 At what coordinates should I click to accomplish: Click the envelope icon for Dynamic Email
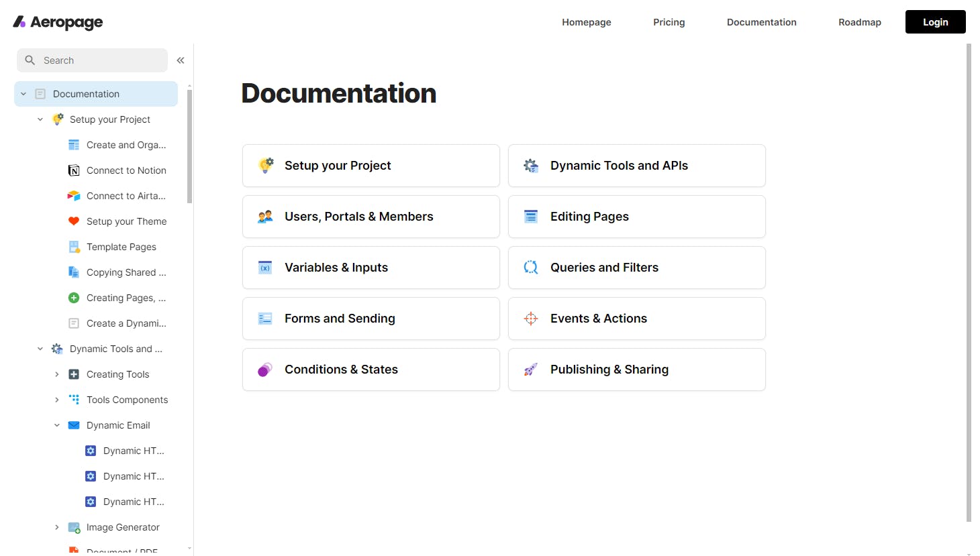click(x=74, y=425)
